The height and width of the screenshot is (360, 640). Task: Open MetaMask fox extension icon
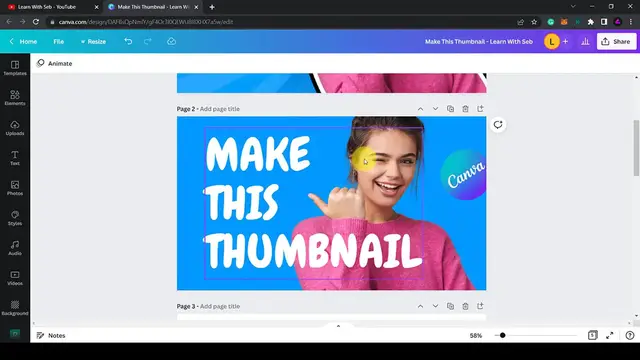point(564,22)
